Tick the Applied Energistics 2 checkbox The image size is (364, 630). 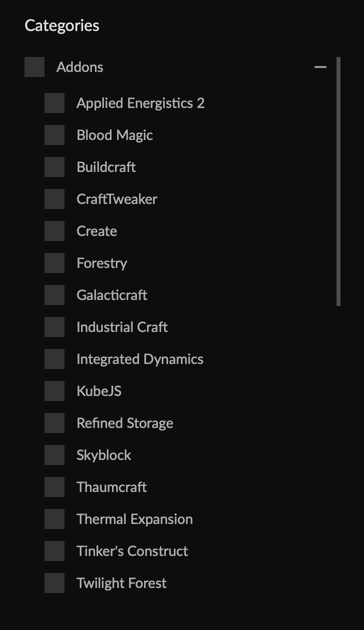[x=54, y=103]
